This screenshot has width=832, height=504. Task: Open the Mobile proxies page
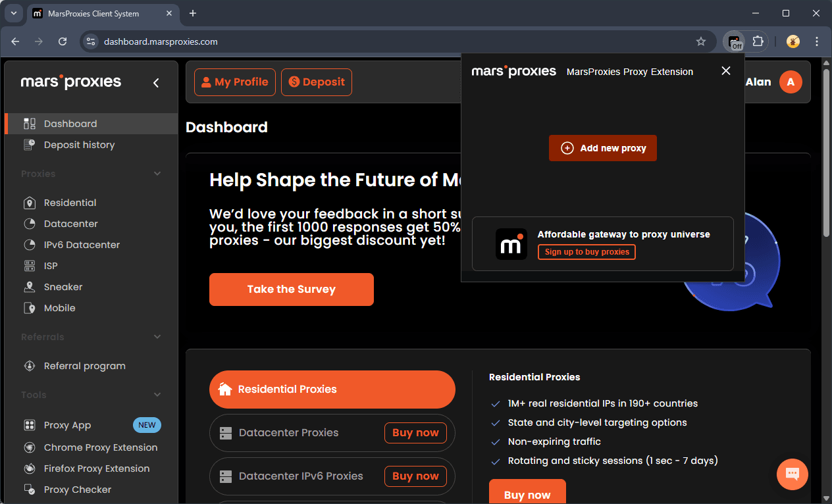point(59,308)
